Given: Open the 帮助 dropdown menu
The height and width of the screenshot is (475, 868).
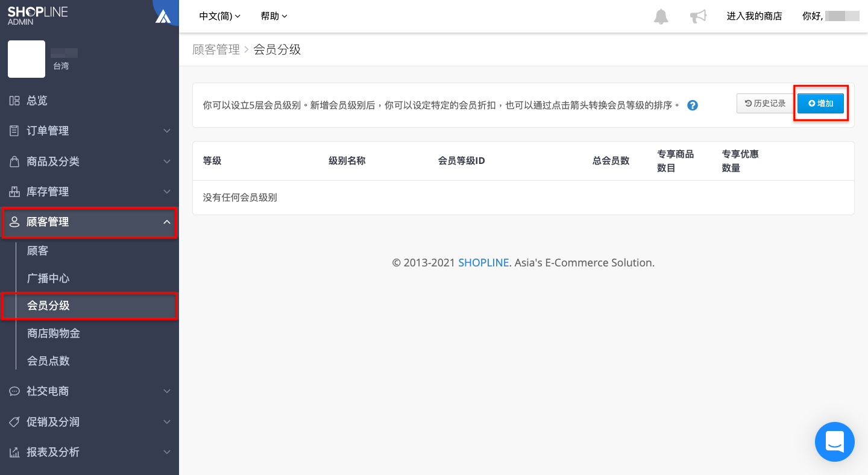Looking at the screenshot, I should click(274, 16).
